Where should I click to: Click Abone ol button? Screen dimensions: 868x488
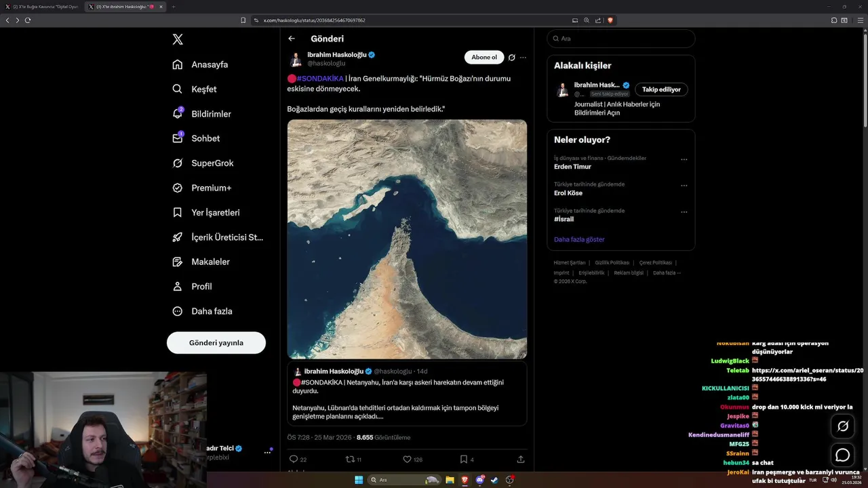tap(484, 57)
